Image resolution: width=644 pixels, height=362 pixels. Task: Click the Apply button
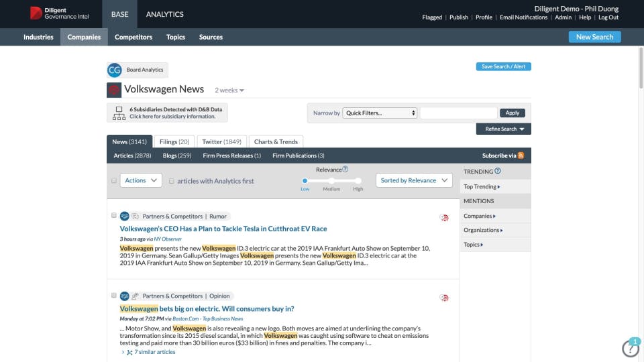coord(512,113)
